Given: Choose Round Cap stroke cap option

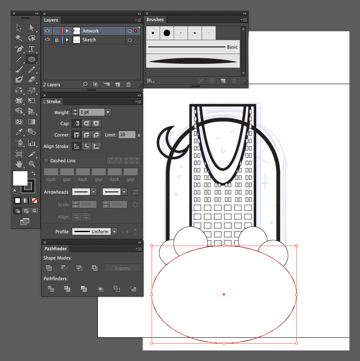Looking at the screenshot, I should point(87,123).
